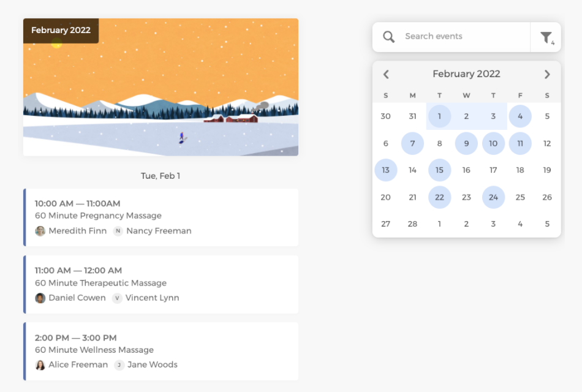Viewport: 582px width, 392px height.
Task: Click the February 2022 banner label
Action: coord(61,30)
